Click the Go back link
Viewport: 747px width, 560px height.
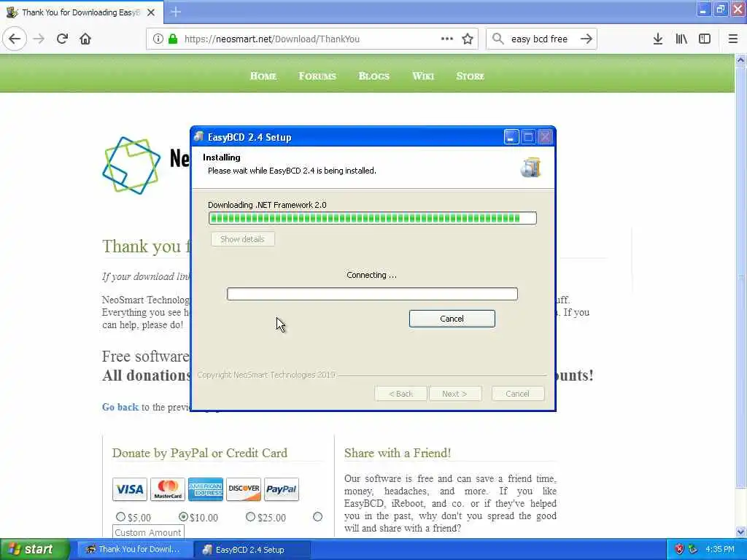click(x=120, y=407)
